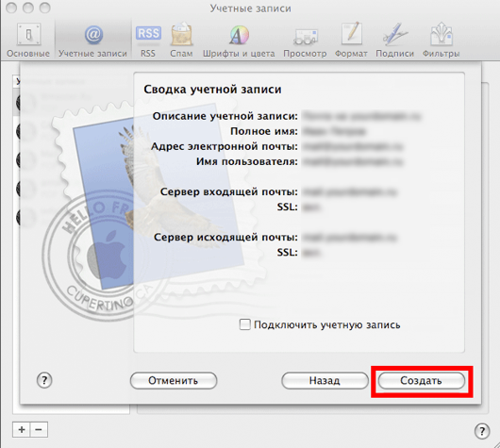500x448 pixels.
Task: Open help in the account dialog
Action: click(x=44, y=380)
